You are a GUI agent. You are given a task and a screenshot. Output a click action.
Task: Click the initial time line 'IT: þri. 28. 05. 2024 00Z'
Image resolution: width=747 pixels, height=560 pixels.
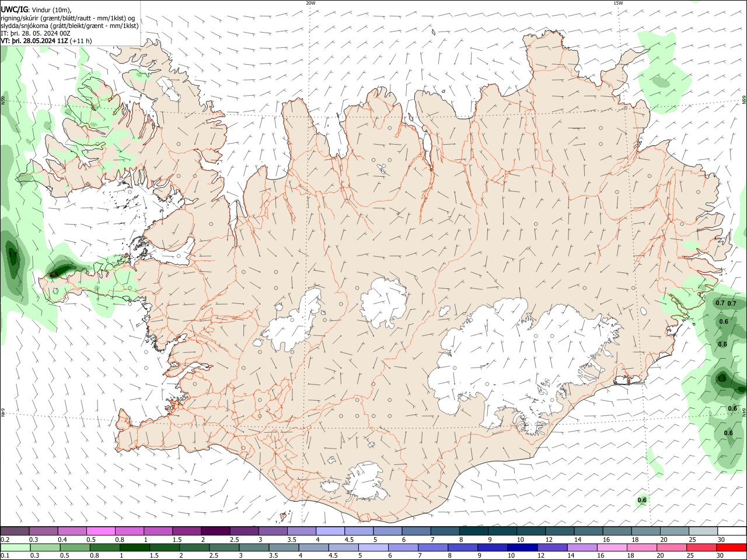36,33
